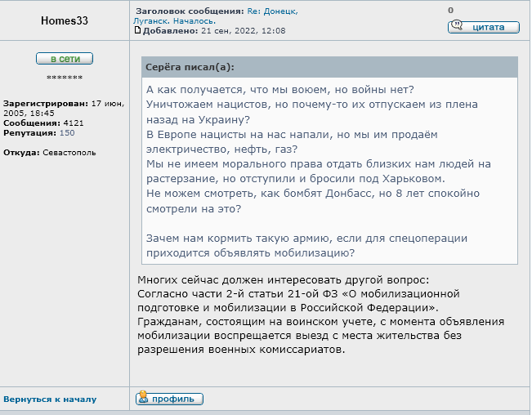The width and height of the screenshot is (532, 415).
Task: Click the online status badge в сети
Action: pos(65,58)
